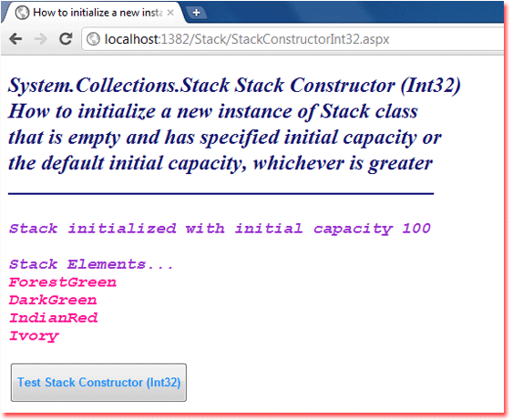Click the 'ForestGreen' stack element text
The width and height of the screenshot is (513, 420).
[x=63, y=282]
